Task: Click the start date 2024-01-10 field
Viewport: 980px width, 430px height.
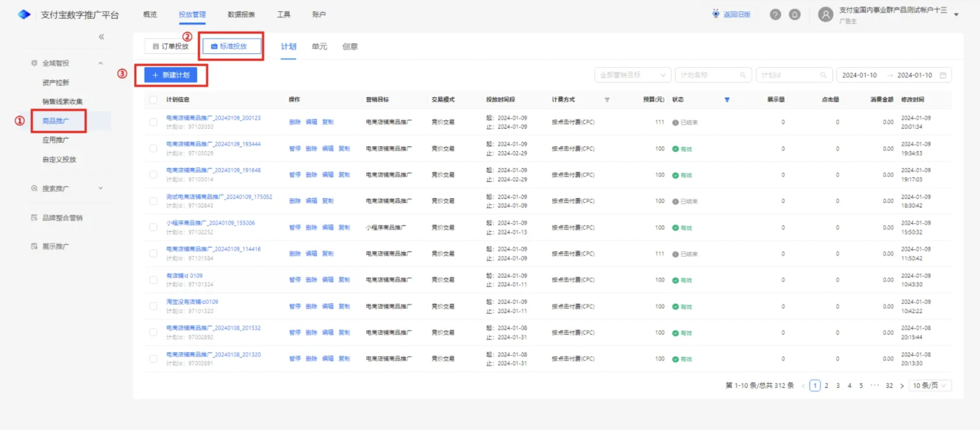Action: click(x=859, y=75)
